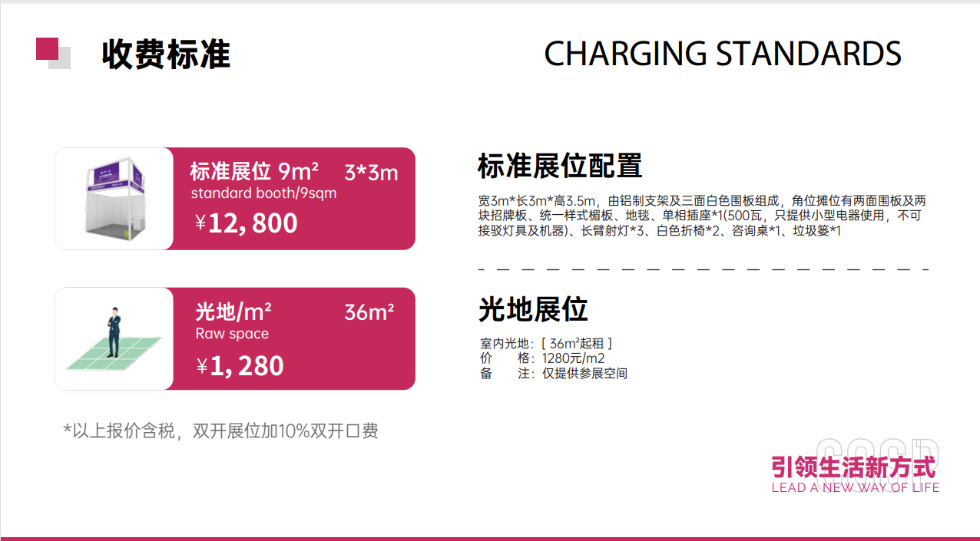Click the standard booth/9sqm subtitle

tap(263, 193)
